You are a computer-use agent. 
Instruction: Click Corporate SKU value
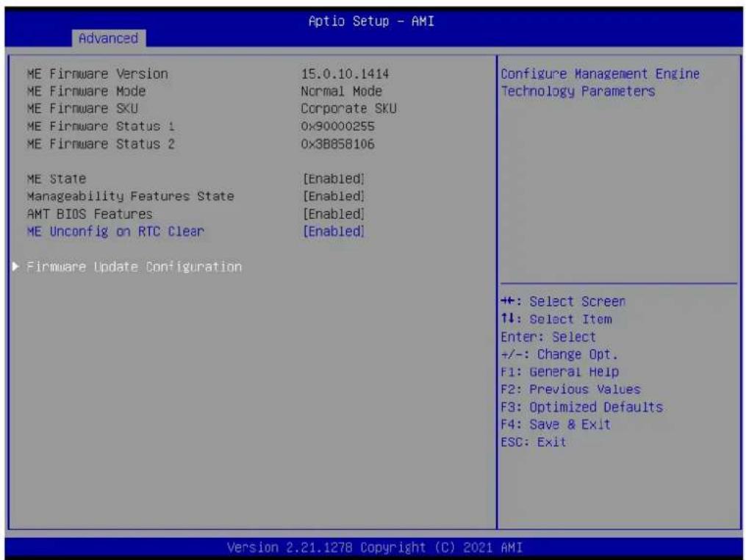[x=348, y=109]
